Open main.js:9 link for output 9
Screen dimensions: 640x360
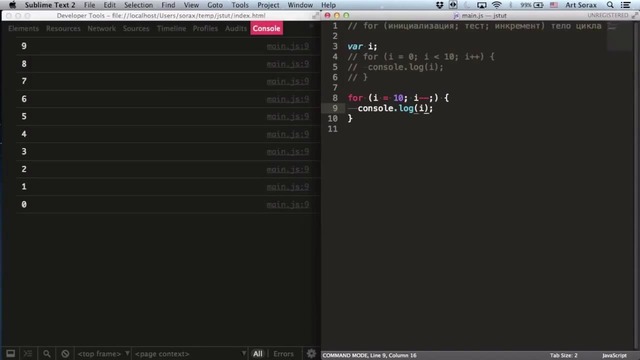click(x=288, y=46)
